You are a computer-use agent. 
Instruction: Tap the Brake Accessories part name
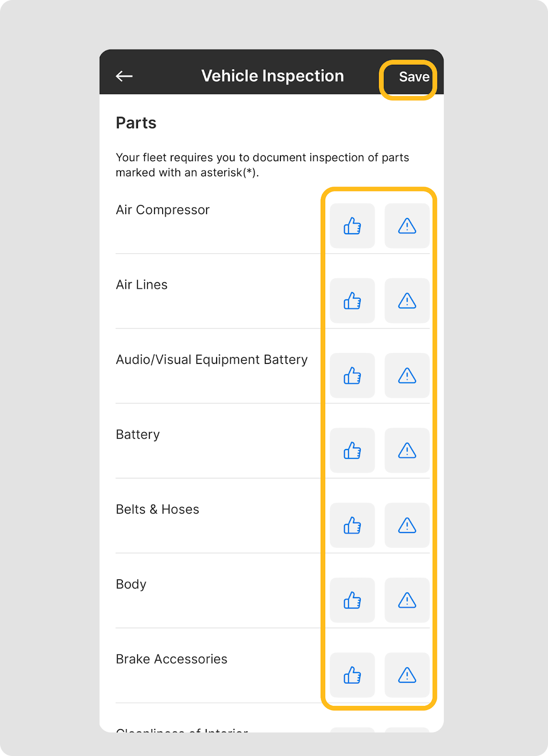pos(172,659)
